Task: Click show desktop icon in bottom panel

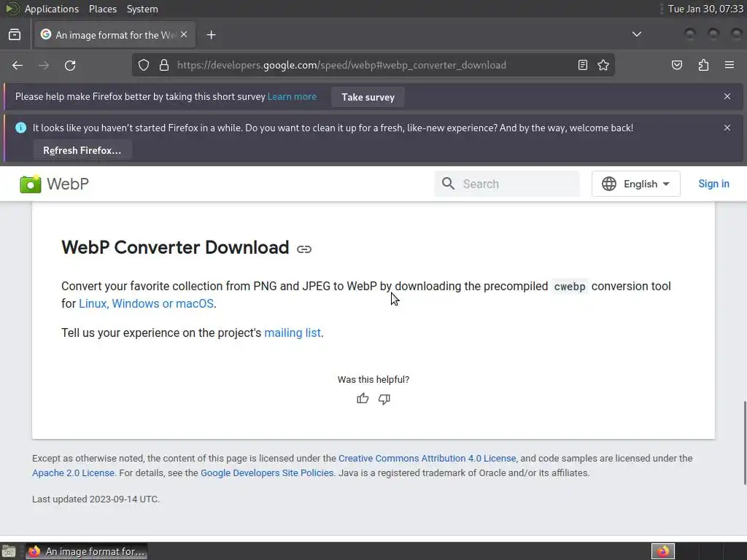Action: pos(9,551)
